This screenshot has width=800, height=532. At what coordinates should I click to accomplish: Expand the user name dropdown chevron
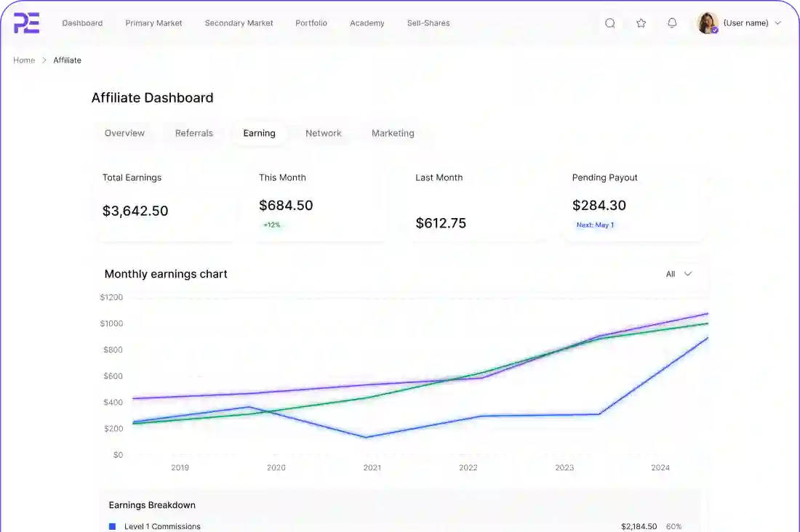pyautogui.click(x=778, y=23)
